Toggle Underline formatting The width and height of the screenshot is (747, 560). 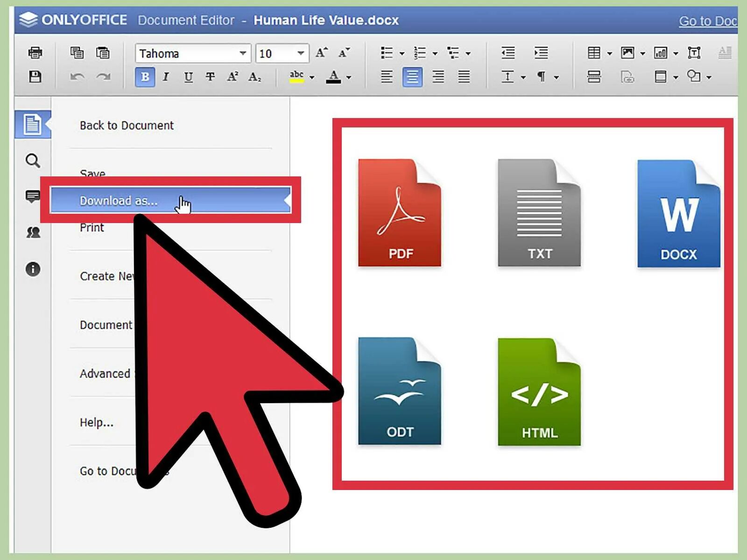point(188,77)
